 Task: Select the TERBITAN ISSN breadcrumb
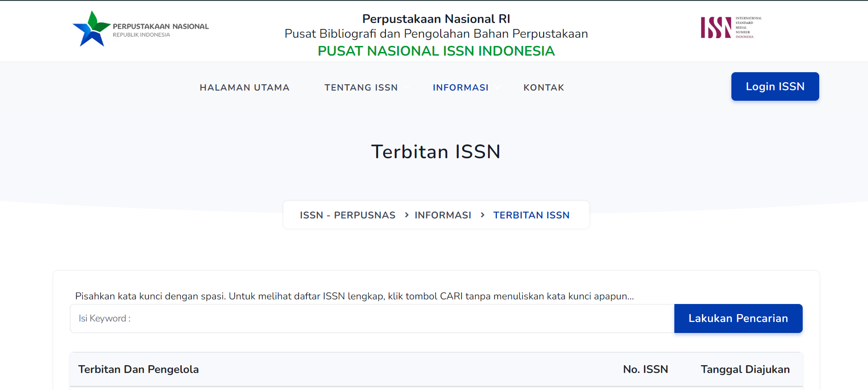tap(531, 215)
